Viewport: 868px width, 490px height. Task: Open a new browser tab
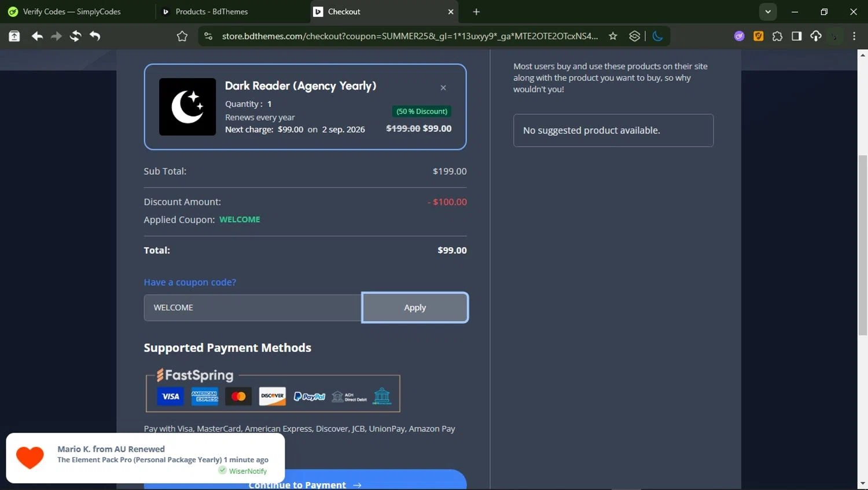point(476,12)
